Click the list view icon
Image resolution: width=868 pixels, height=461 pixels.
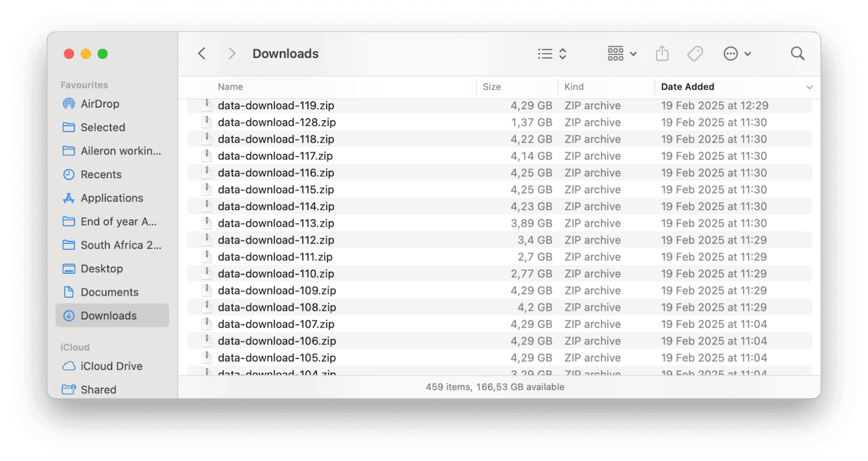point(545,54)
